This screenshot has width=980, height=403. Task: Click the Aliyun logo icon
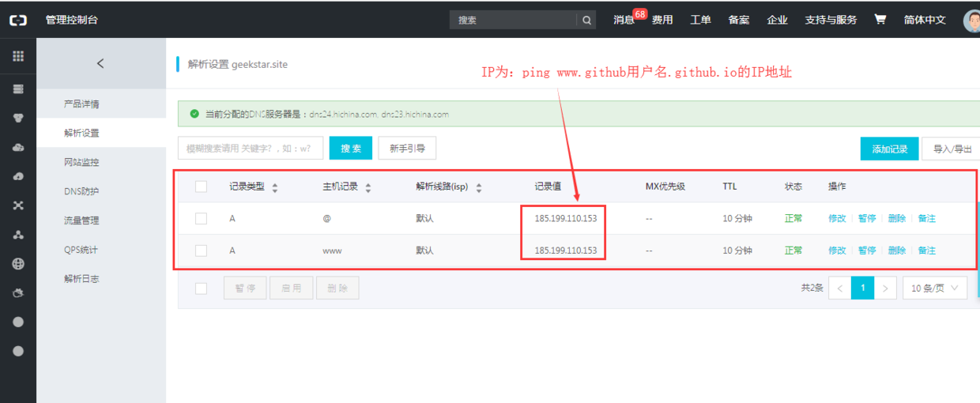(x=17, y=20)
